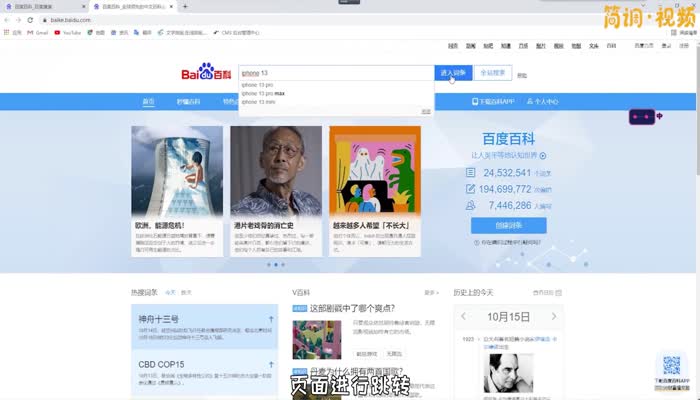The width and height of the screenshot is (700, 400).
Task: Click the 首页 navigation tab
Action: 148,101
